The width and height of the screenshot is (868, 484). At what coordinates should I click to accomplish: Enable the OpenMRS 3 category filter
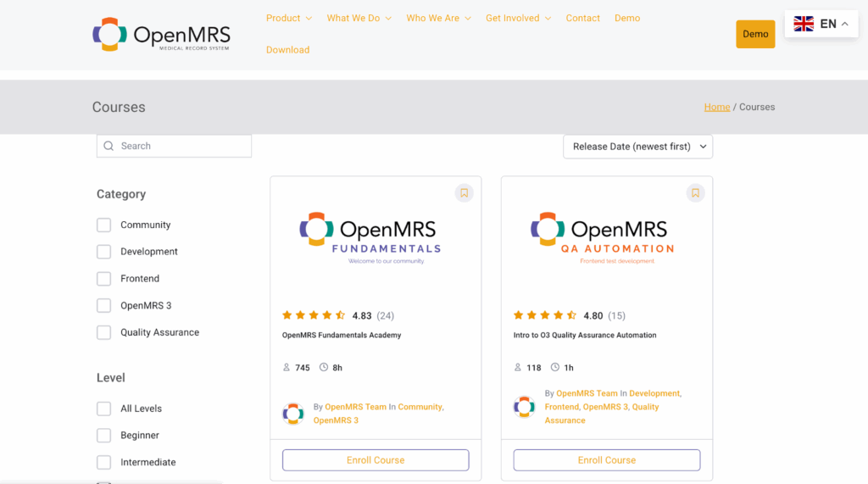click(103, 306)
